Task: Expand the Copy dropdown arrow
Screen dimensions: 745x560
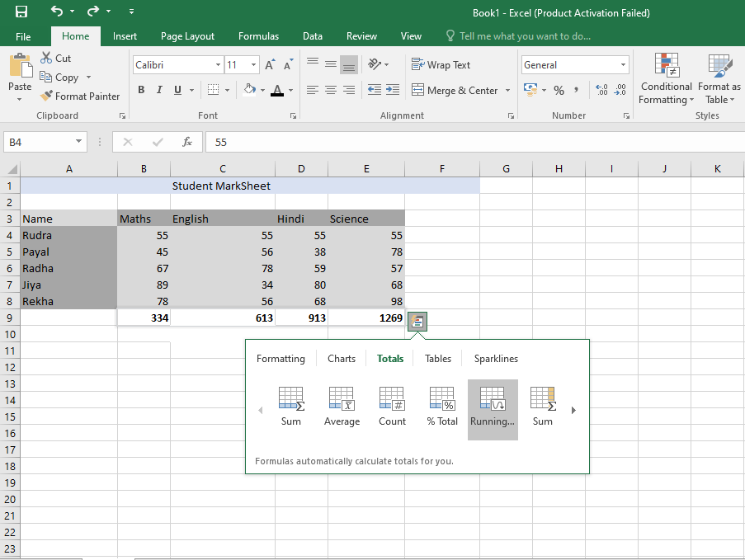Action: (x=88, y=77)
